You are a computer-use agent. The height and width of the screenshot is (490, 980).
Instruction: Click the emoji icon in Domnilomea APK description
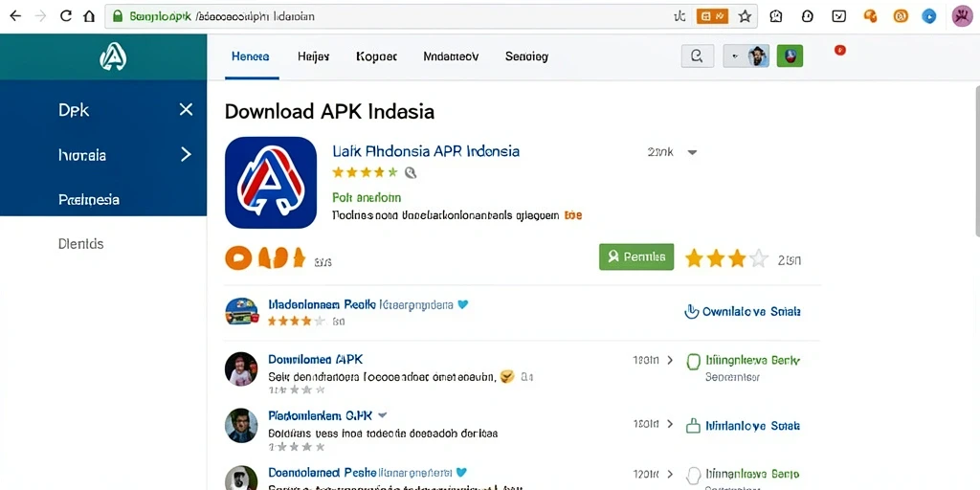pos(507,376)
